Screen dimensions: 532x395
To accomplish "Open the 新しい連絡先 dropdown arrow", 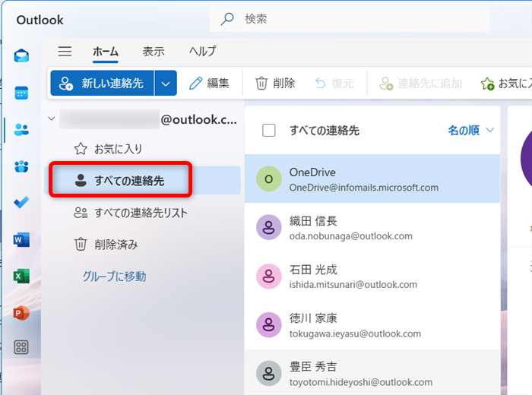I will pyautogui.click(x=166, y=83).
